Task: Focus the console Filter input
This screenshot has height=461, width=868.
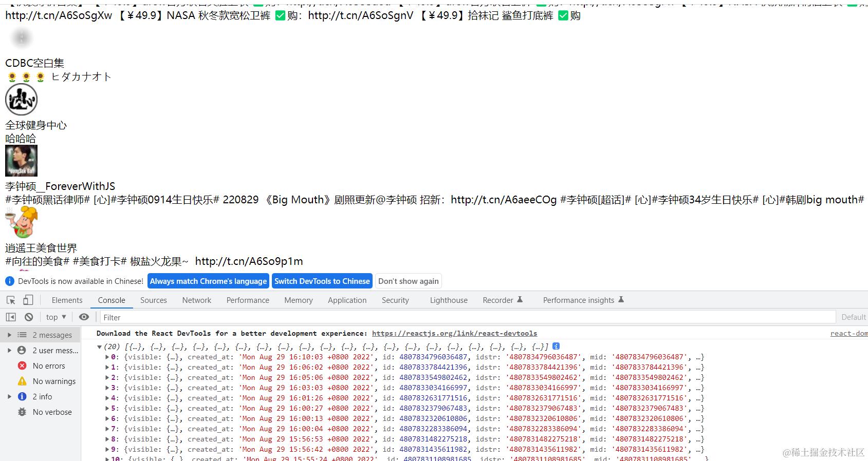Action: 468,317
